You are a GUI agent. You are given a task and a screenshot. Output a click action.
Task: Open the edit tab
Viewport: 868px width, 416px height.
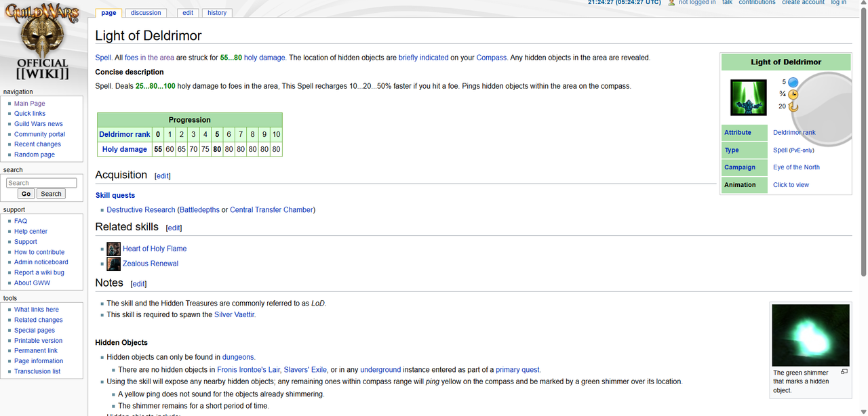188,13
